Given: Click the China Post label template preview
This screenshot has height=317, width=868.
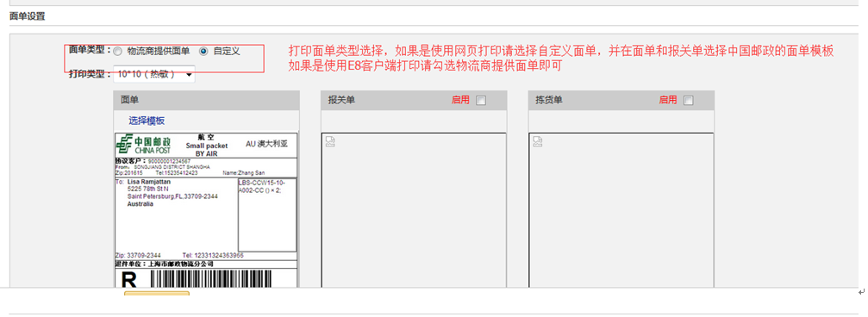Looking at the screenshot, I should [206, 210].
